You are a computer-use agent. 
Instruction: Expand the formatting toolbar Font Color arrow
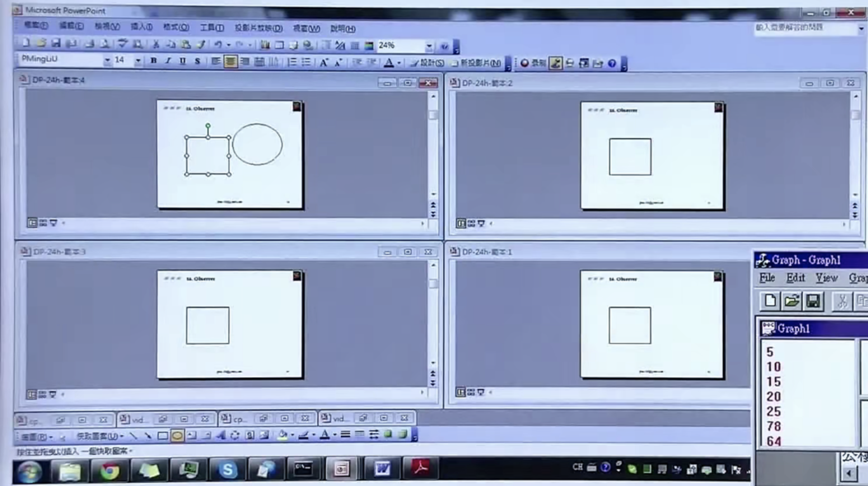[399, 63]
